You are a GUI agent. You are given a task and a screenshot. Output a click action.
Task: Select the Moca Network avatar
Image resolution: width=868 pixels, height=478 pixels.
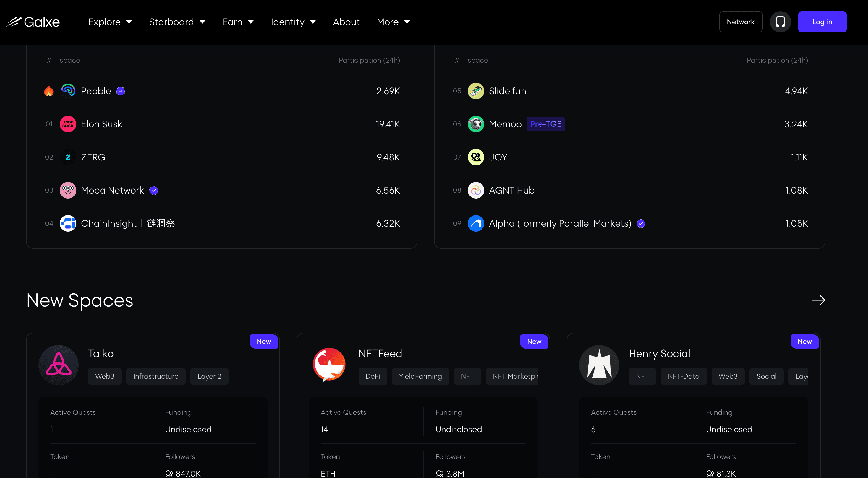[68, 190]
